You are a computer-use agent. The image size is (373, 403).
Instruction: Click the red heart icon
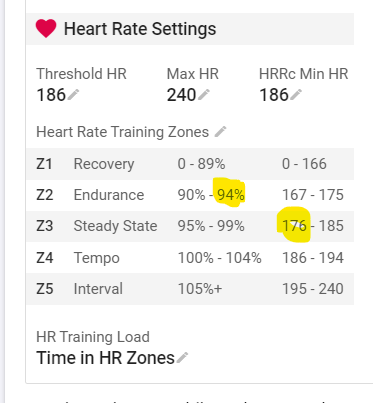click(46, 28)
